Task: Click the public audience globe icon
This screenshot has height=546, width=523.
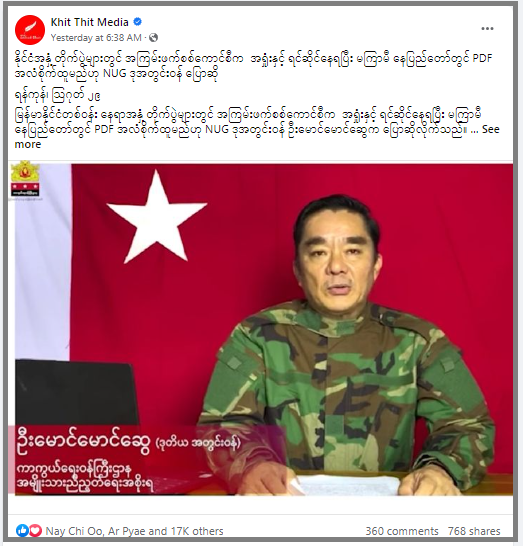Action: point(154,37)
